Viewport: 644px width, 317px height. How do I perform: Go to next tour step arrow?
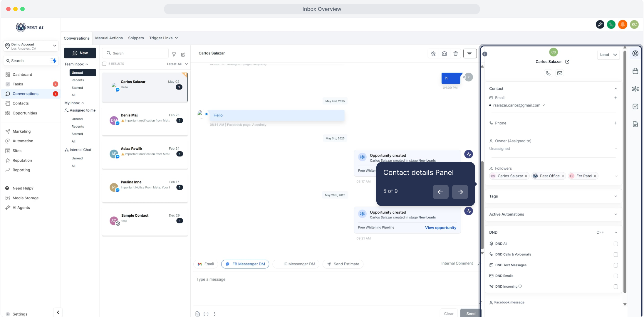(460, 192)
